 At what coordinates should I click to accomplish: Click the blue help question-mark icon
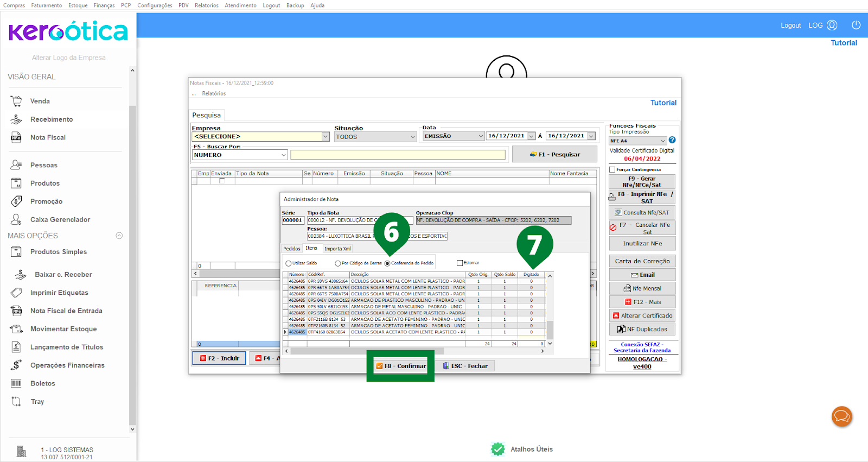click(672, 140)
